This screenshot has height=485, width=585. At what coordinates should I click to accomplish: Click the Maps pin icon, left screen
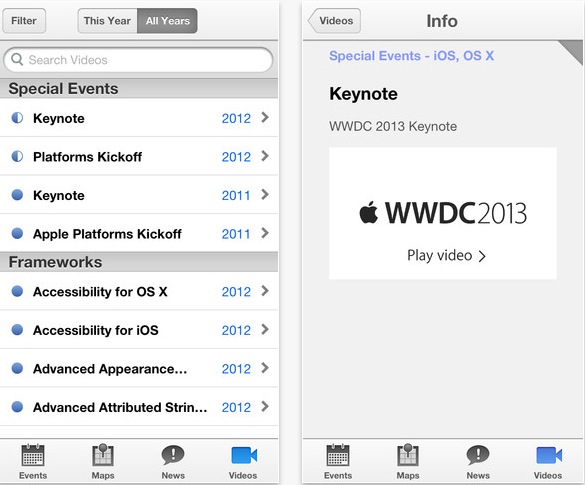pyautogui.click(x=103, y=455)
